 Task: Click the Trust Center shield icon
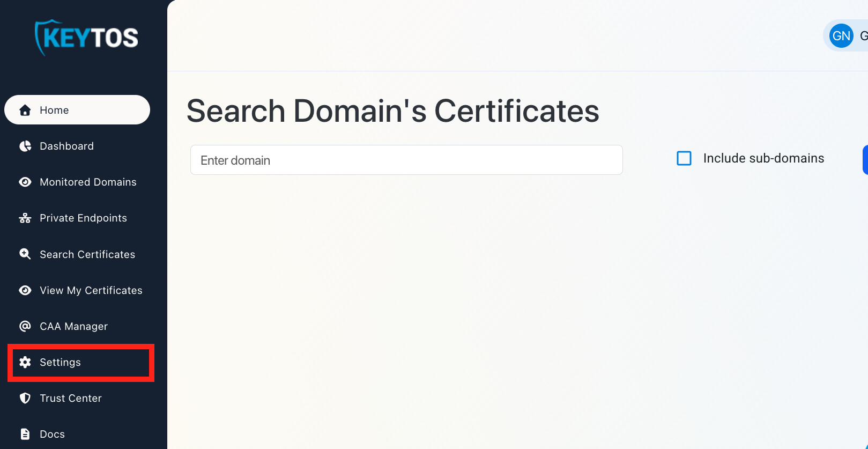25,398
